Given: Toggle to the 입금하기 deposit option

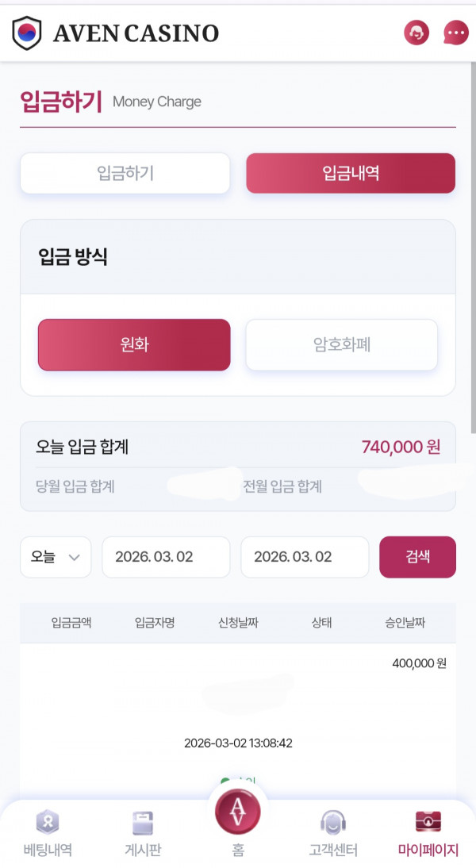Looking at the screenshot, I should click(x=125, y=173).
